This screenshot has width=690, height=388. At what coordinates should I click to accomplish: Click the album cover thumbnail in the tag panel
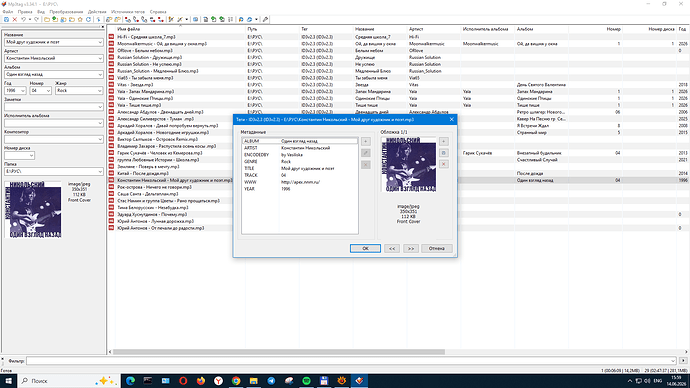click(x=33, y=209)
